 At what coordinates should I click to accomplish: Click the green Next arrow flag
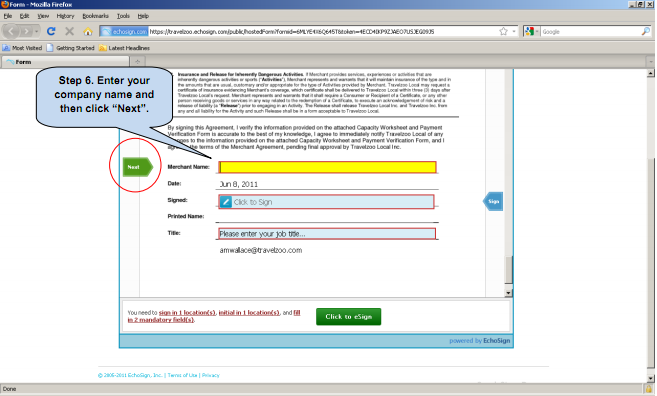pyautogui.click(x=138, y=167)
